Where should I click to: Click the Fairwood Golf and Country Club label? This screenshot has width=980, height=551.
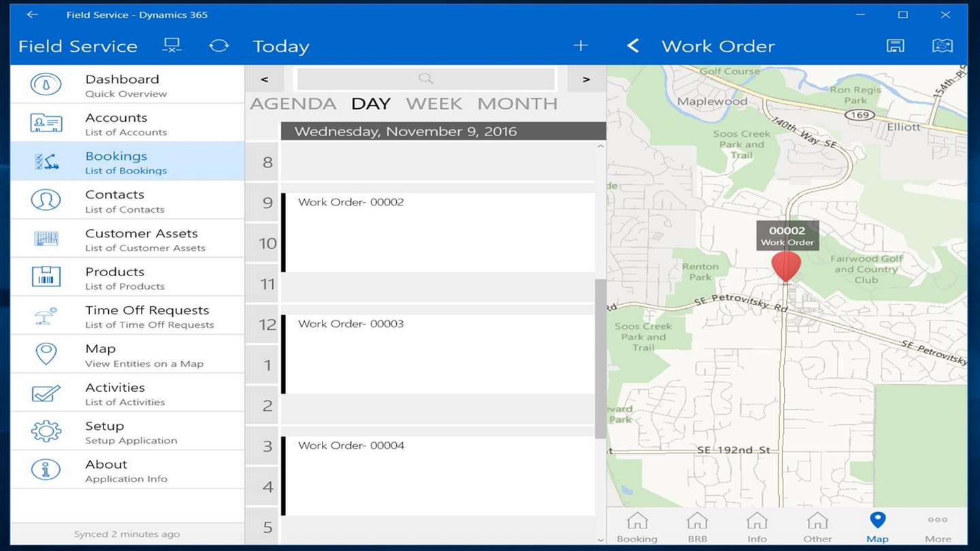(866, 269)
